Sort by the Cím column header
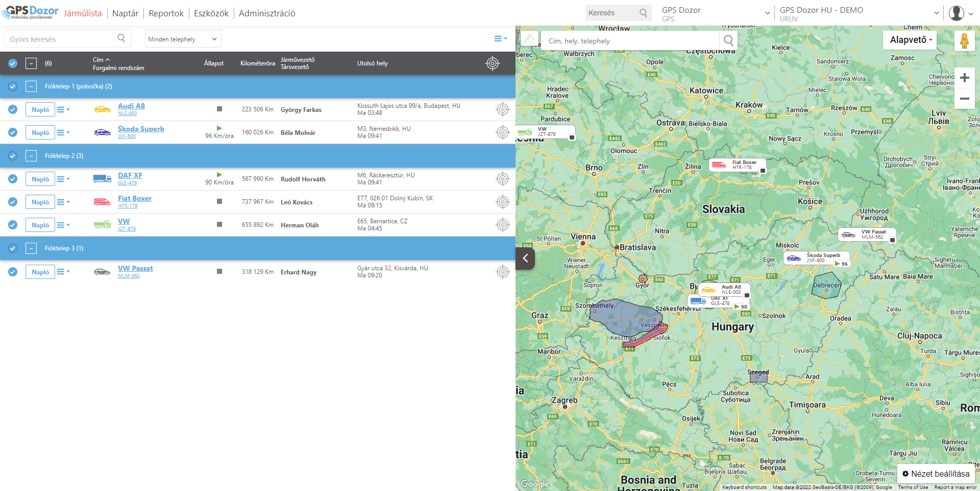 pos(101,60)
